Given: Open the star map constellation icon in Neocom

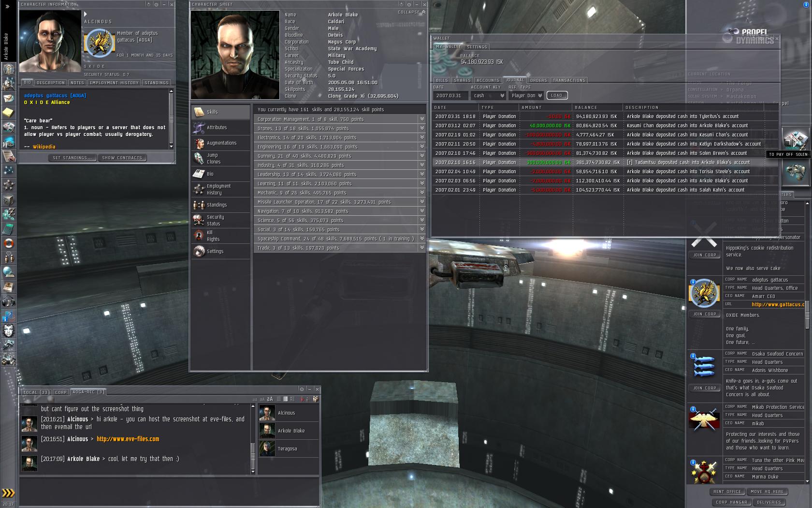Looking at the screenshot, I should (9, 170).
